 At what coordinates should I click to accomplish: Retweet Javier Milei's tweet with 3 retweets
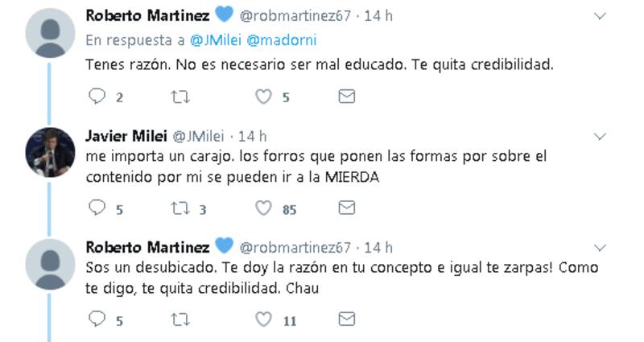click(x=180, y=208)
